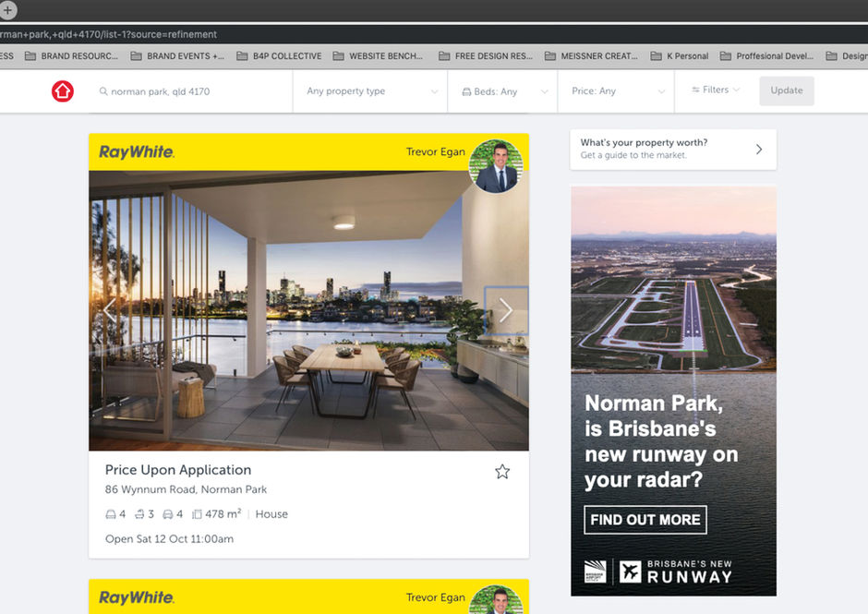868x614 pixels.
Task: Click Open Sat 12 Oct 11:00am text
Action: [169, 538]
